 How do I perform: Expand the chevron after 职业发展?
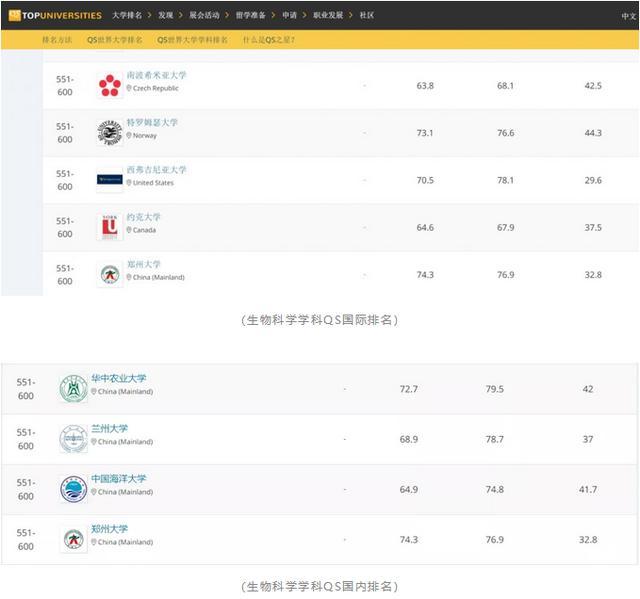(351, 15)
